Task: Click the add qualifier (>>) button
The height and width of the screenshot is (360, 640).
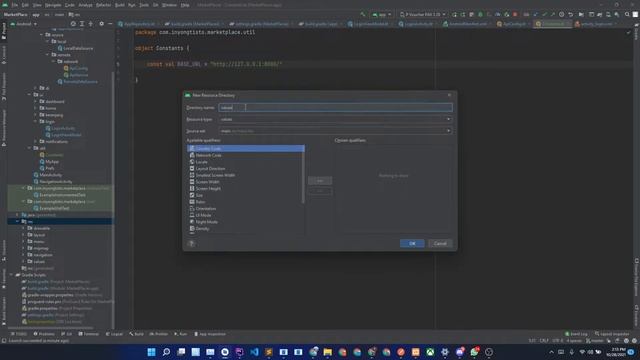Action: coord(320,180)
